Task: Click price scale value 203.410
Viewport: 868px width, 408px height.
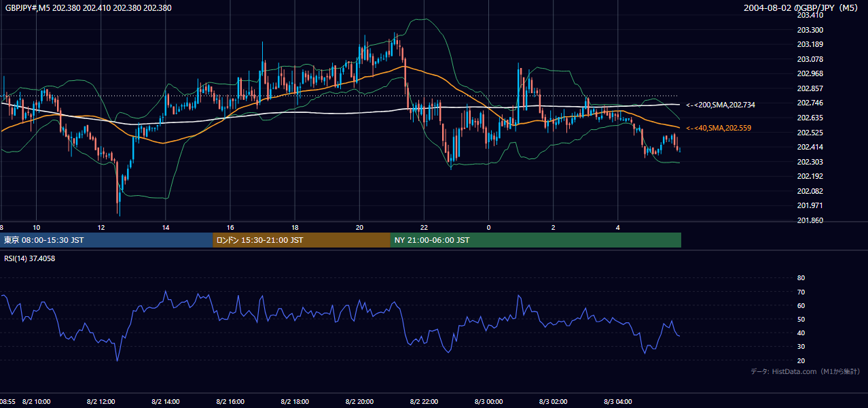Action: [810, 15]
